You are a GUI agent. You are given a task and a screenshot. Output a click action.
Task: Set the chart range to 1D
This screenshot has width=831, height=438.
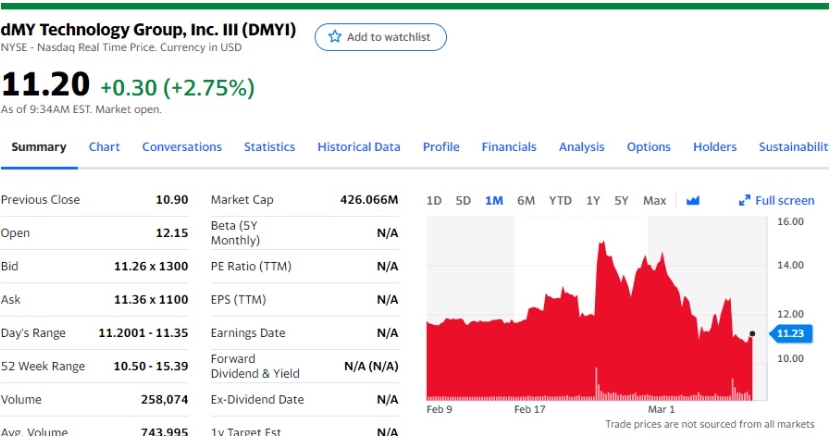coord(434,200)
